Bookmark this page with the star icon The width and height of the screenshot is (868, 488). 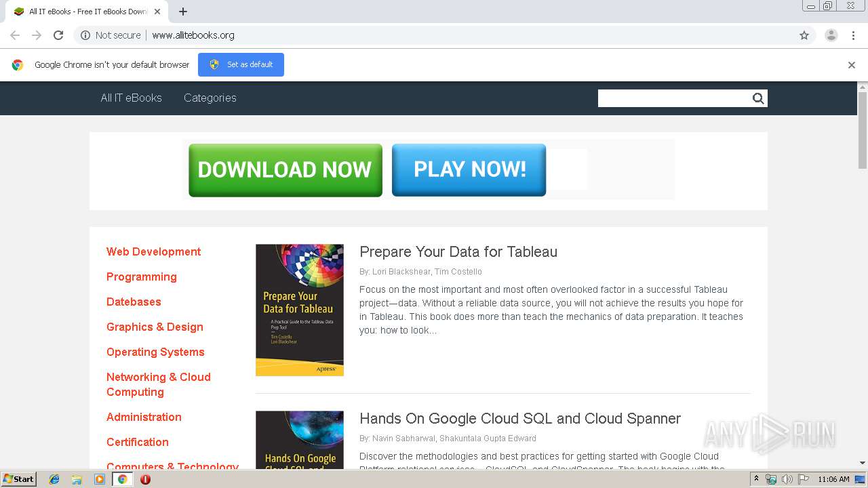coord(804,35)
